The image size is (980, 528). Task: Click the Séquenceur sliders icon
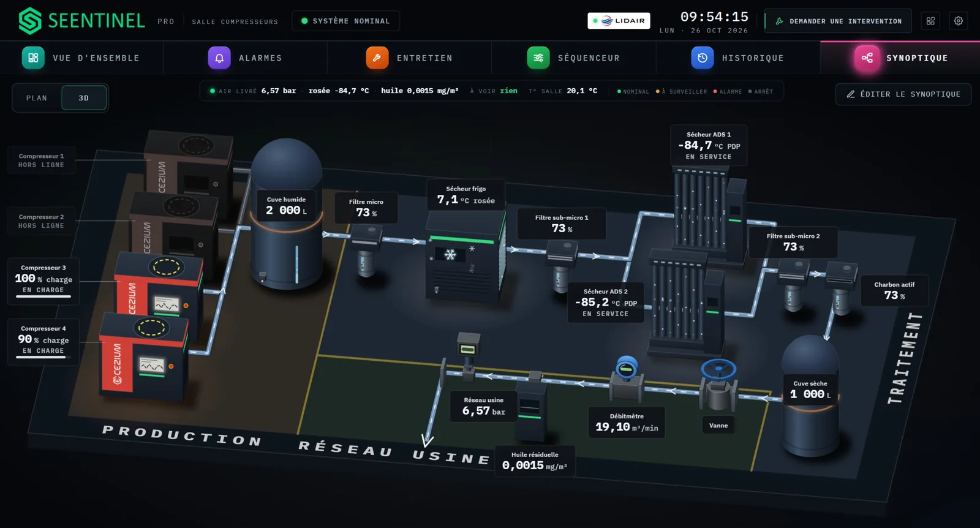538,58
